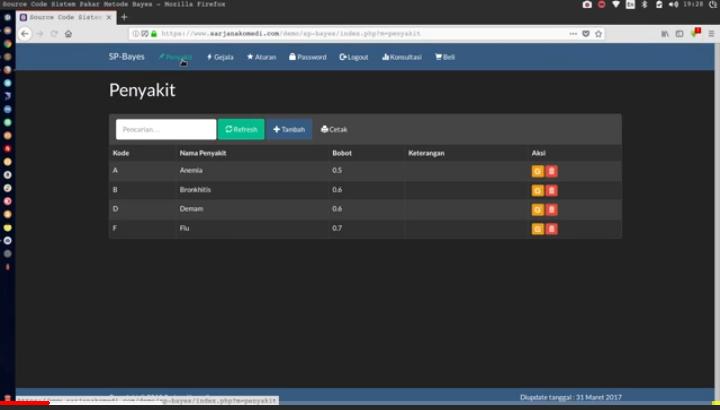Click the Logout navigation link
This screenshot has width=720, height=410.
tap(354, 57)
